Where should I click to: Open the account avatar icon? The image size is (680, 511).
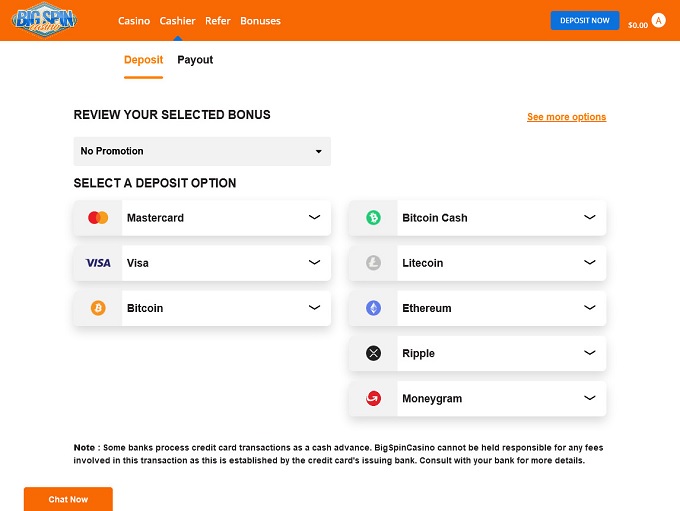point(658,20)
